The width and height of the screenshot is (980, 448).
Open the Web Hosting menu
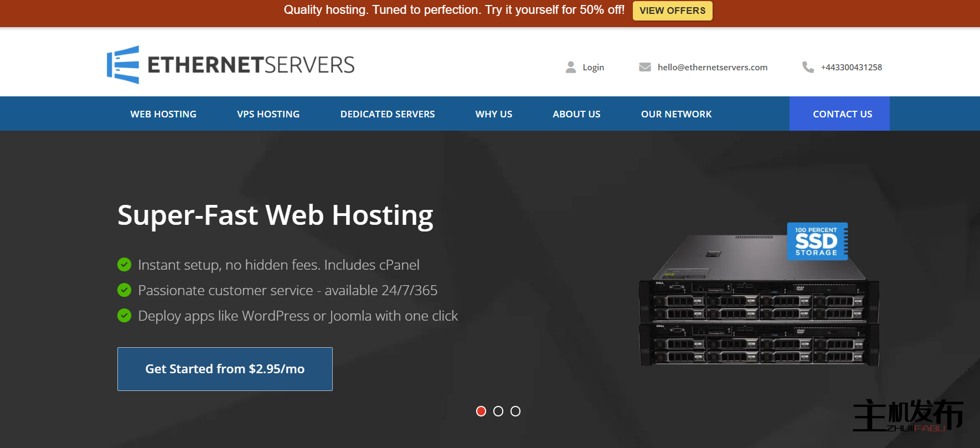pos(163,114)
